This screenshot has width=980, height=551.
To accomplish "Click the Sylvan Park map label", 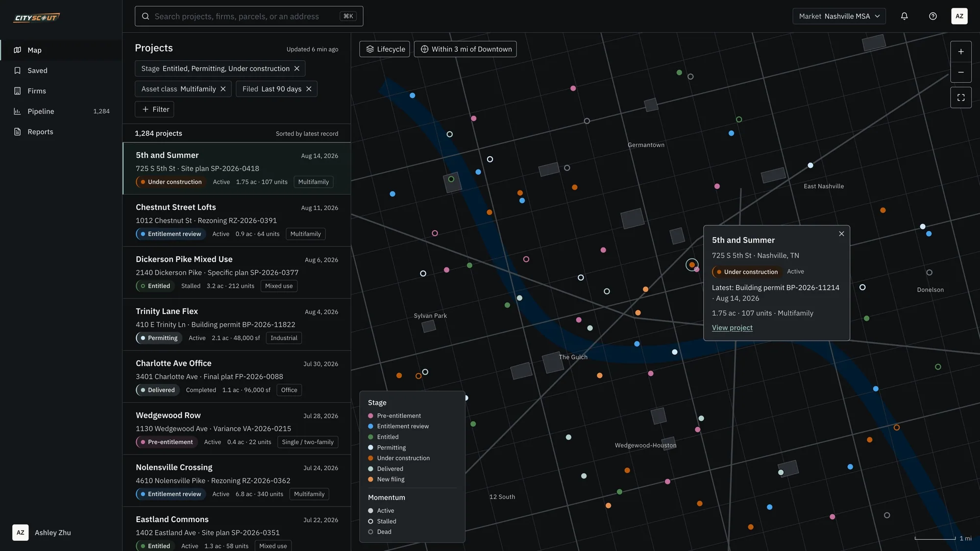I will [x=430, y=316].
